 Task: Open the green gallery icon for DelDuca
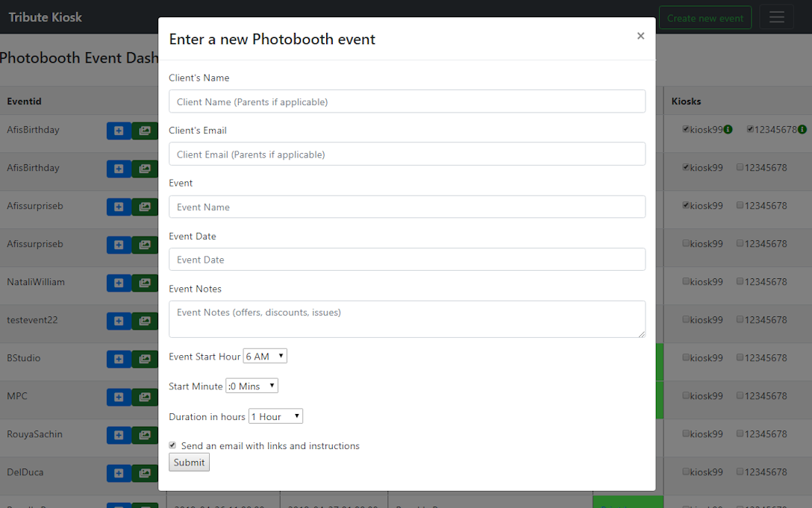(145, 473)
